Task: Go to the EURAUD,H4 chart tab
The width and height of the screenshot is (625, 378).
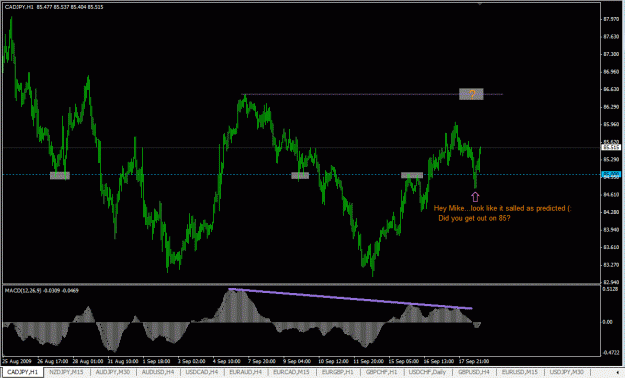Action: coord(246,372)
